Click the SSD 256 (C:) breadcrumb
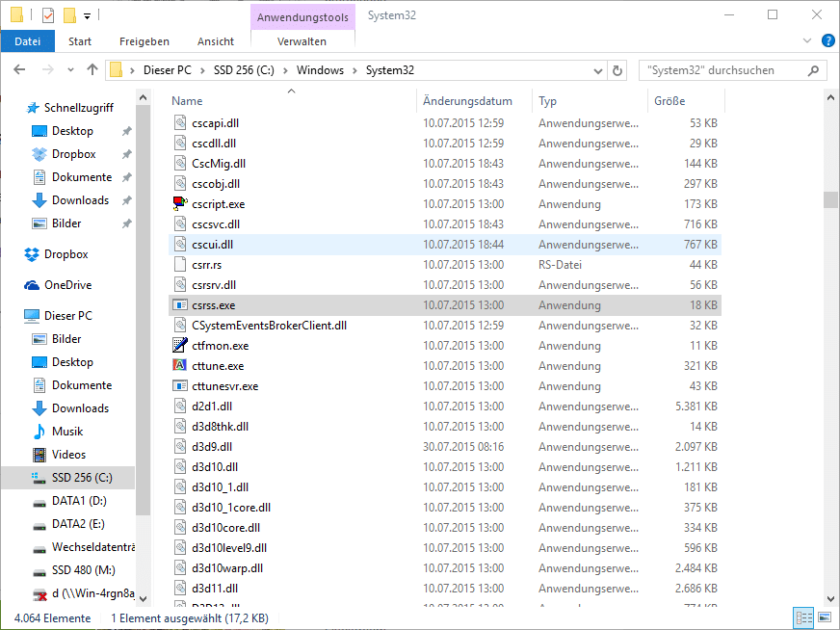This screenshot has width=840, height=630. click(244, 70)
